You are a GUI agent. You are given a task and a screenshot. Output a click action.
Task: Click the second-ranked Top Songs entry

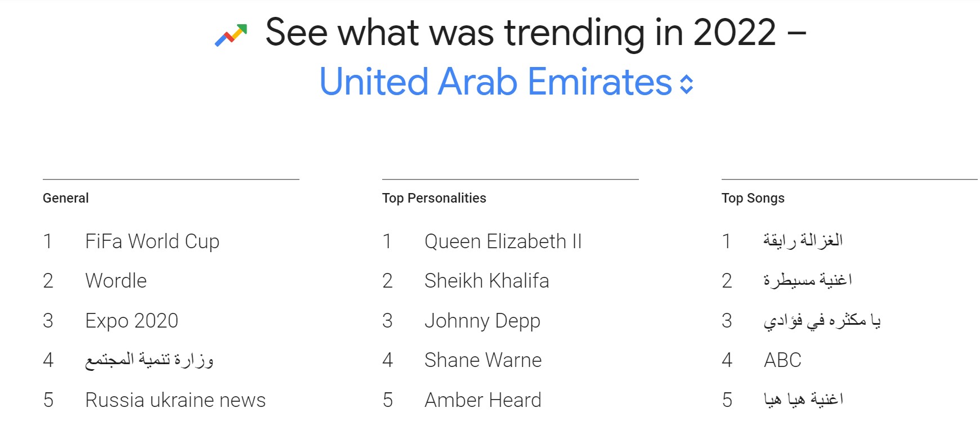tap(807, 281)
